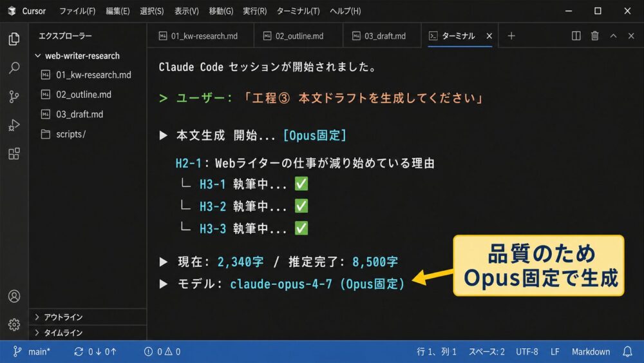Screen dimensions: 644x363
Task: Close the ターミナル tab
Action: tap(489, 36)
